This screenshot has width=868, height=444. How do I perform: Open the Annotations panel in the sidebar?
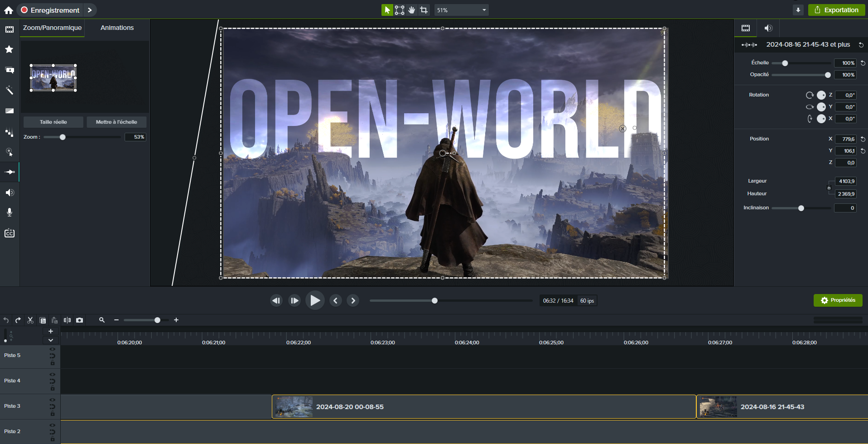[x=9, y=70]
